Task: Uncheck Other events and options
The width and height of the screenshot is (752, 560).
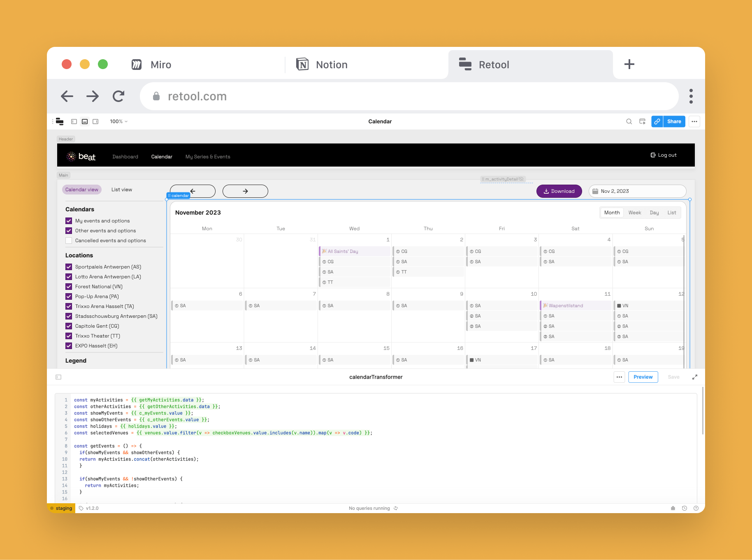Action: [69, 231]
